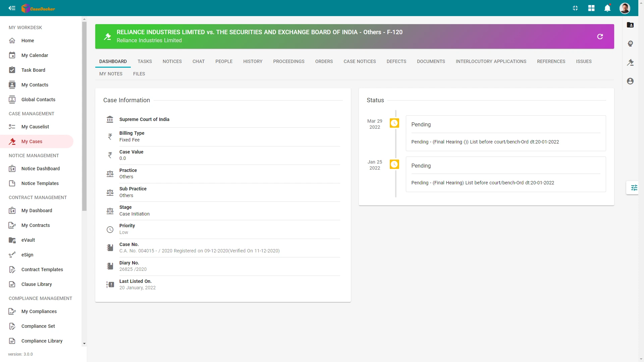
Task: Collapse sidebar with back arrow icon
Action: point(12,8)
